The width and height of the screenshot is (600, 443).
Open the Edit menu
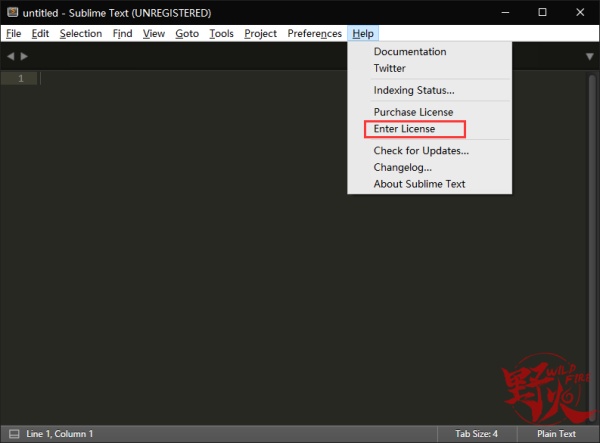pos(40,34)
